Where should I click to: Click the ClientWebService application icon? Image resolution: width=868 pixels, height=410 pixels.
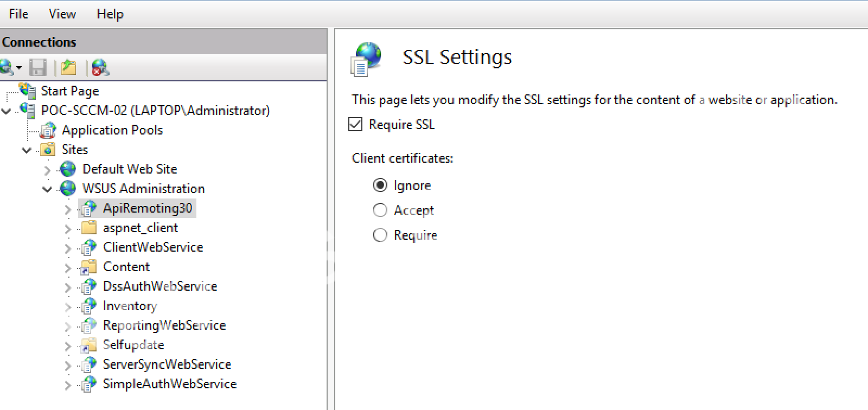pos(89,247)
